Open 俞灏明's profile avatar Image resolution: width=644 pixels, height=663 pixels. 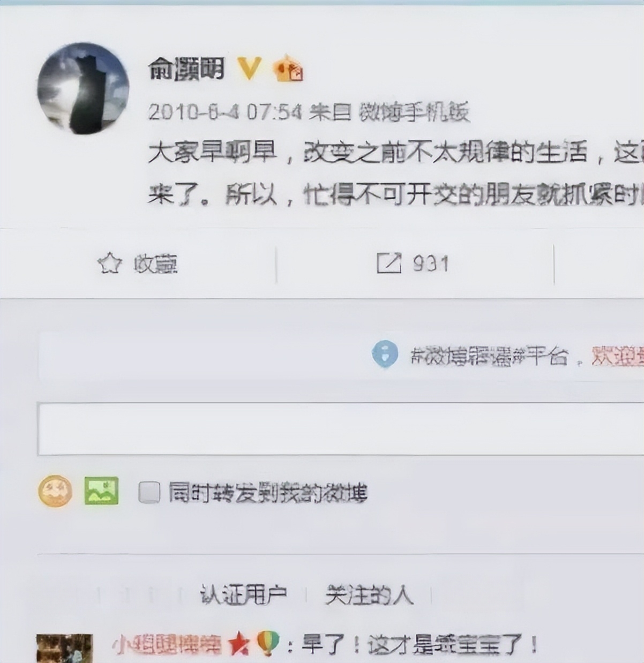[83, 88]
